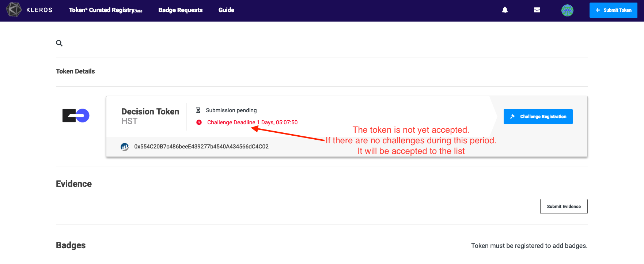
Task: Click the search magnifier icon
Action: 59,43
